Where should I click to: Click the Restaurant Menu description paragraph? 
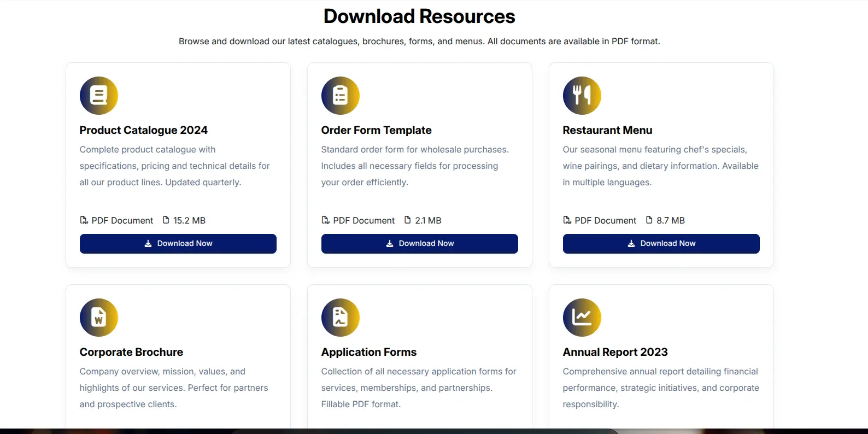661,166
